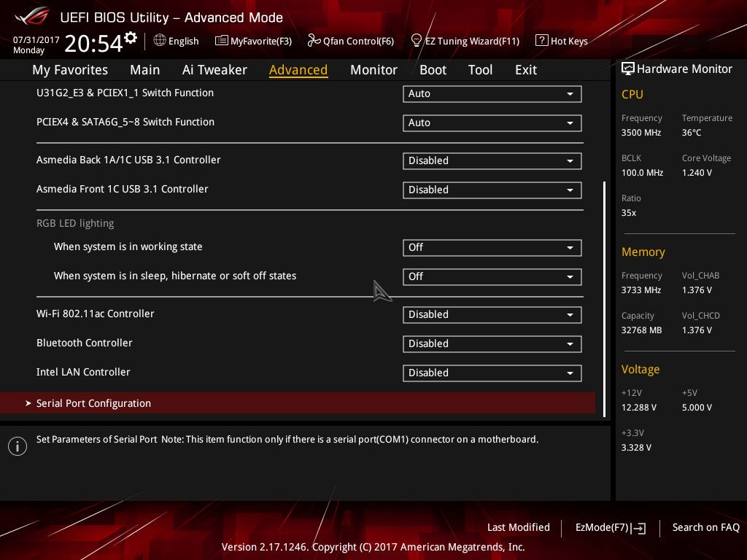This screenshot has width=747, height=560.
Task: Click the Core Voltage value 1.240 V
Action: [697, 172]
